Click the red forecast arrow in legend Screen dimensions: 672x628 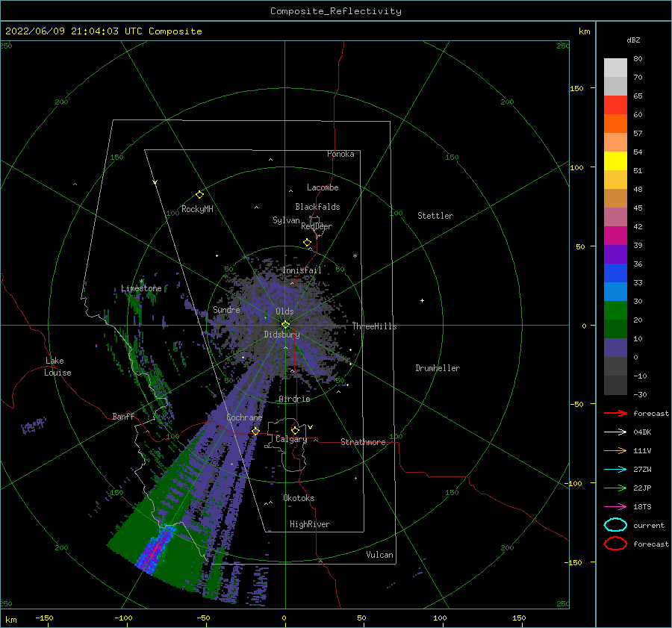pyautogui.click(x=615, y=413)
